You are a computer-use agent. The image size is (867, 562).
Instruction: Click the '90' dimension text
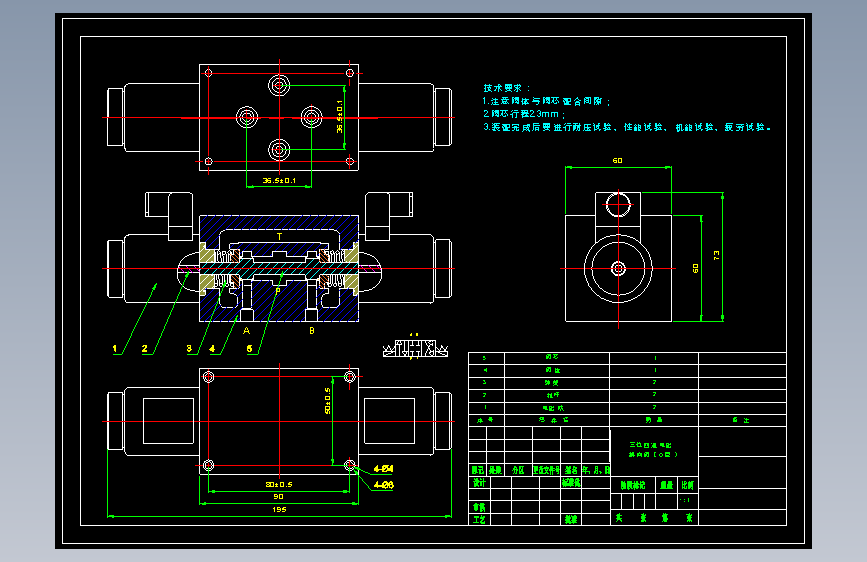pyautogui.click(x=278, y=497)
